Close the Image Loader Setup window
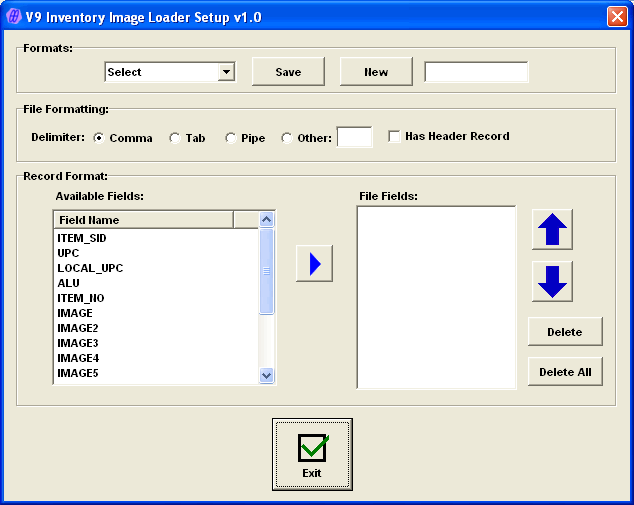 tap(617, 17)
